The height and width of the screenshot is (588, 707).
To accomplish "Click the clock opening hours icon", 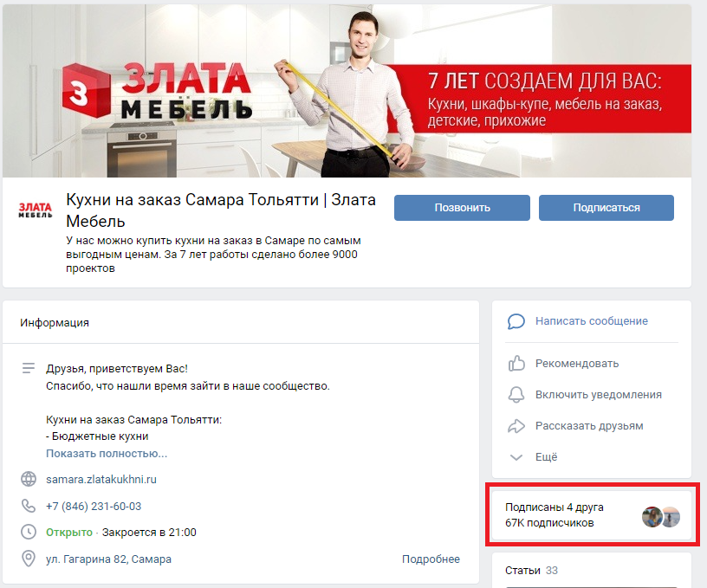I will coord(29,533).
